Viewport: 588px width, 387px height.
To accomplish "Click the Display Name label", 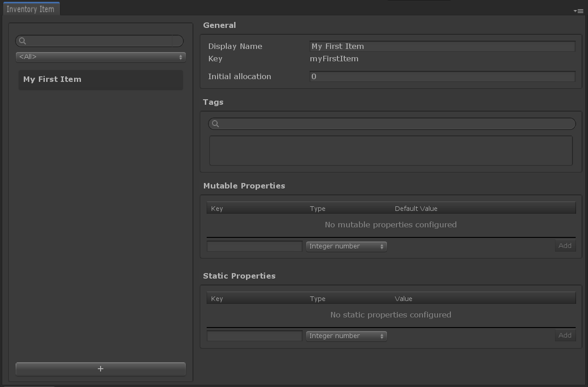I will coord(235,46).
